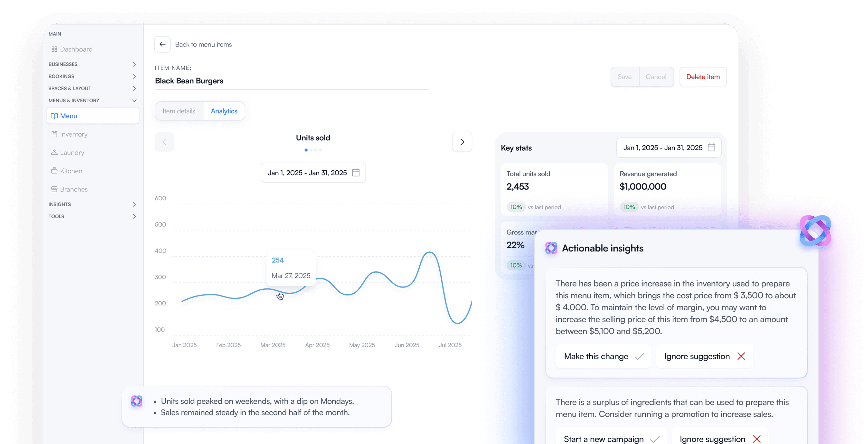Click Ignore suggestion for price increase
The image size is (868, 444).
705,356
